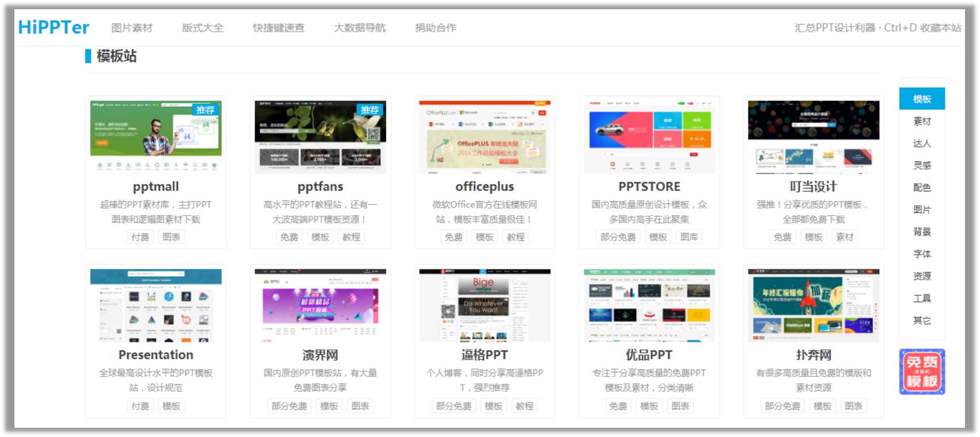Open the 逼格PPT site thumbnail
Screen dimensions: 980x437
click(x=485, y=305)
